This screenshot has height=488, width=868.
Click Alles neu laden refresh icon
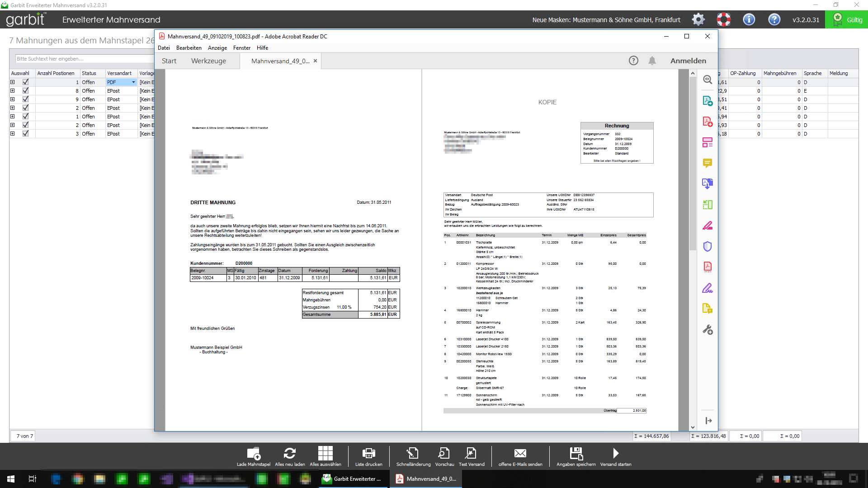pos(290,454)
